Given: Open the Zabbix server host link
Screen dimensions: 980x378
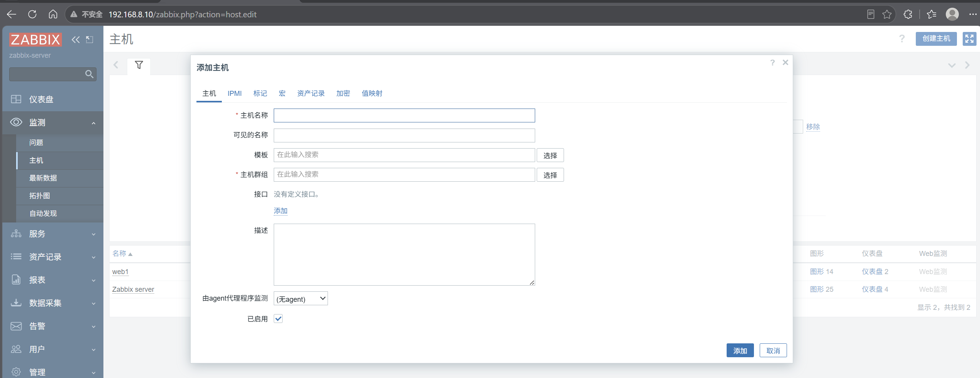Looking at the screenshot, I should [x=133, y=289].
